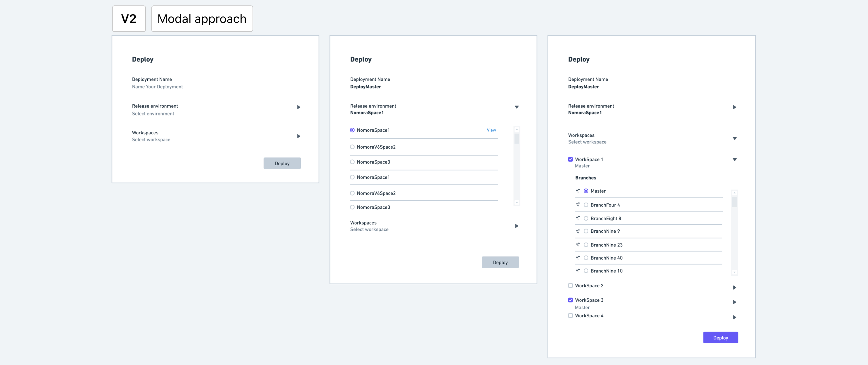Expand Release environment in first Deploy modal
This screenshot has height=365, width=868.
click(x=299, y=107)
